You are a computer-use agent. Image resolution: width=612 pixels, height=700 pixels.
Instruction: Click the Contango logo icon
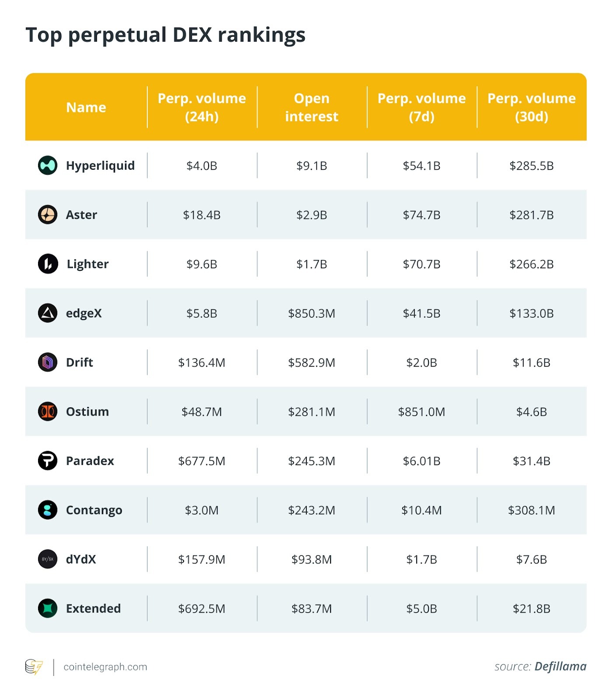tap(48, 510)
